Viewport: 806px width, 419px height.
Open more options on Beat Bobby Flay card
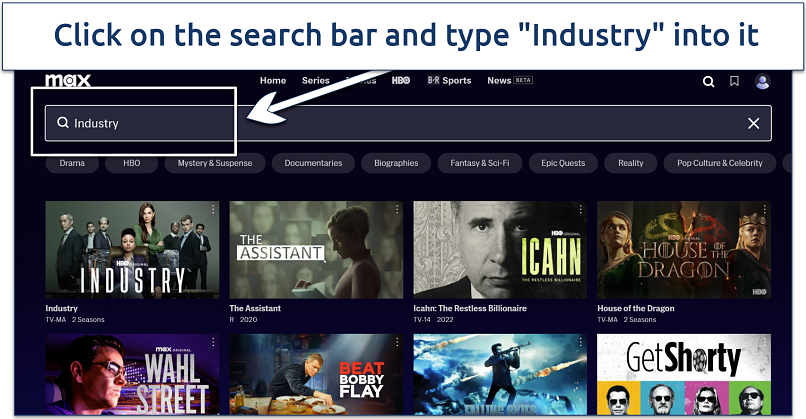pyautogui.click(x=397, y=342)
